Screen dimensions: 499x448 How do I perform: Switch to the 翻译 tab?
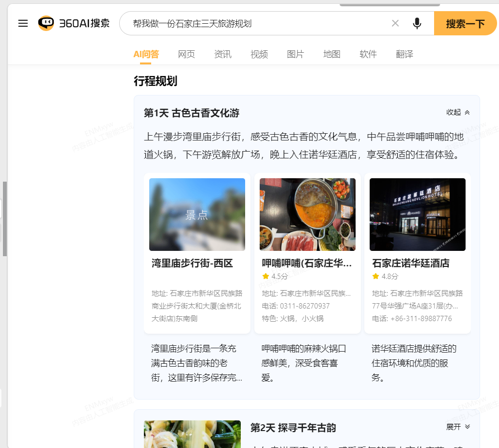point(405,54)
